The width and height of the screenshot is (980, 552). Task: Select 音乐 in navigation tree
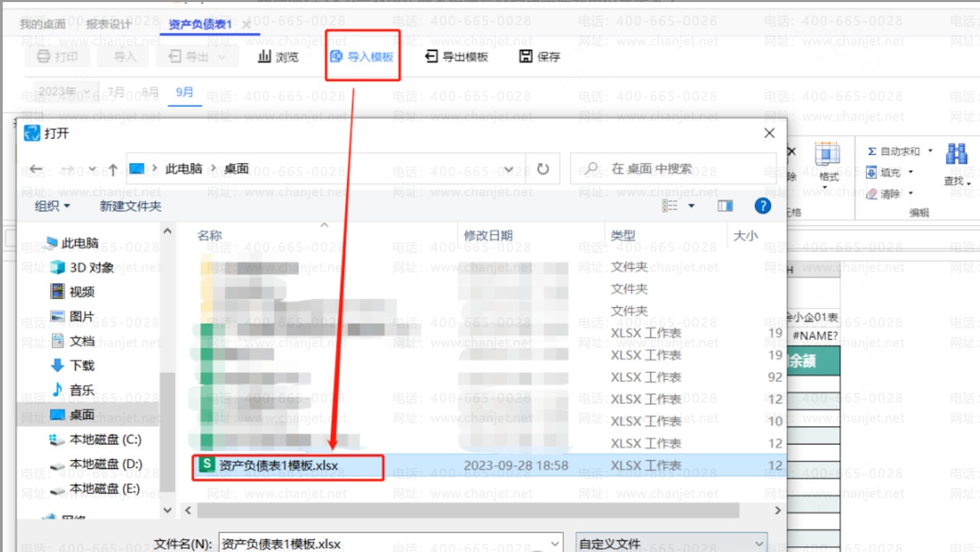[x=73, y=390]
